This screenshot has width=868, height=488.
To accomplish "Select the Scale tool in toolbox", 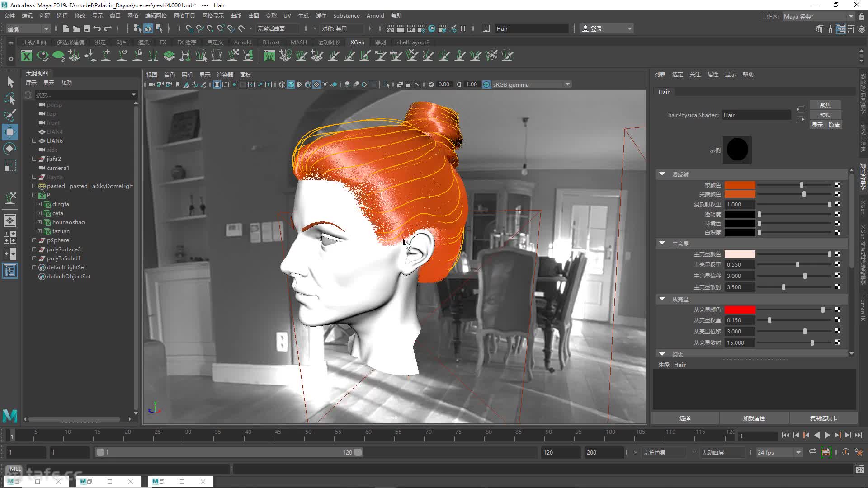I will [x=10, y=165].
